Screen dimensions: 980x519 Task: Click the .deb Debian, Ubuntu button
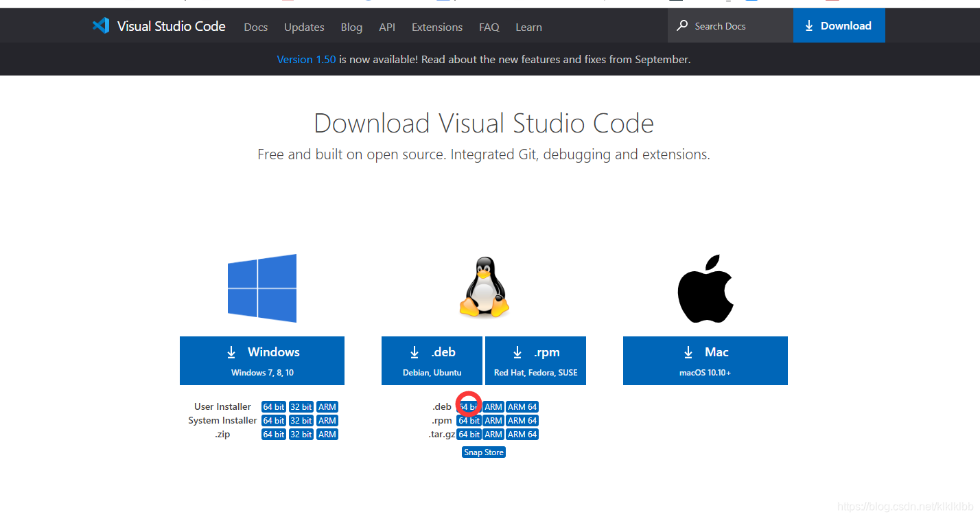[432, 360]
